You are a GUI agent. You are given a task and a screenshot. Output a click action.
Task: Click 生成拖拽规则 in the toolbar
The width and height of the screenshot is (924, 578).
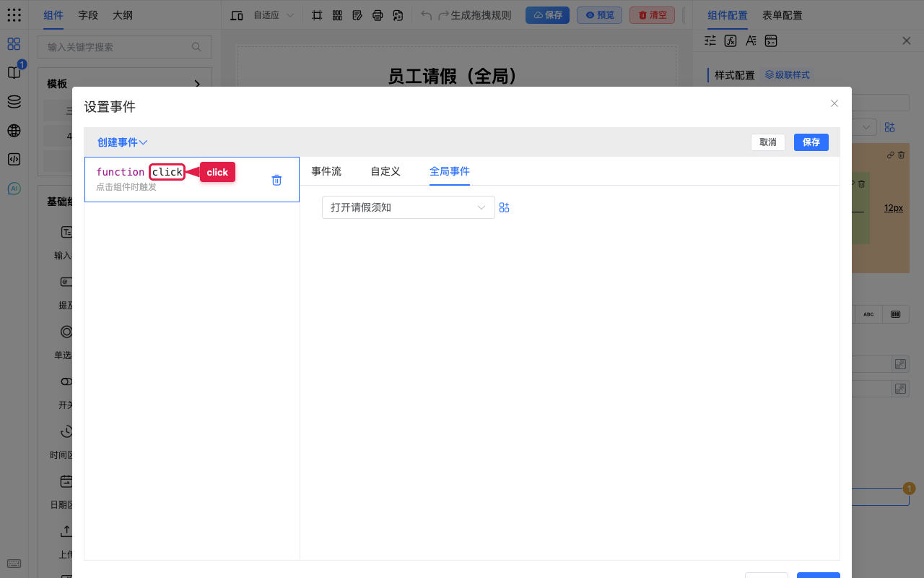[x=481, y=15]
